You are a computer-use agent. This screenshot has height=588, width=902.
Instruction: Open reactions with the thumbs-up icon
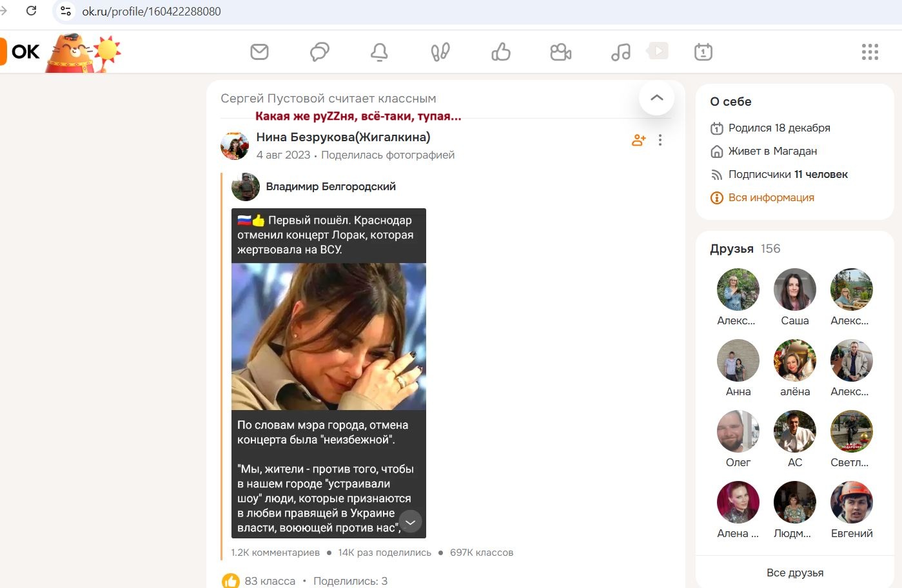(x=500, y=52)
